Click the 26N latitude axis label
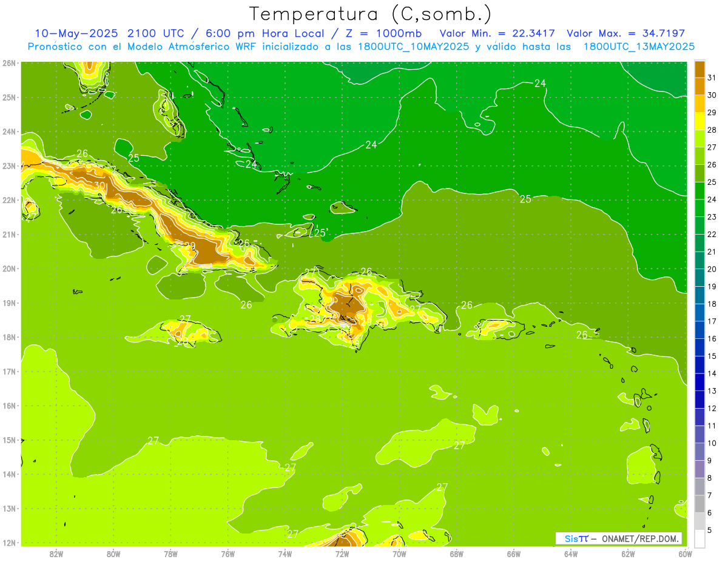The image size is (728, 562). pos(9,63)
